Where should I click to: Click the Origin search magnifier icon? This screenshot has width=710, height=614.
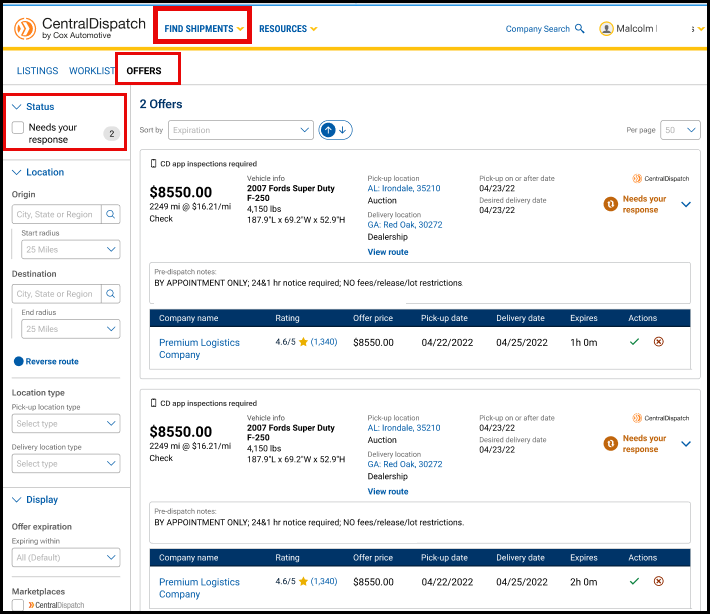click(x=110, y=214)
